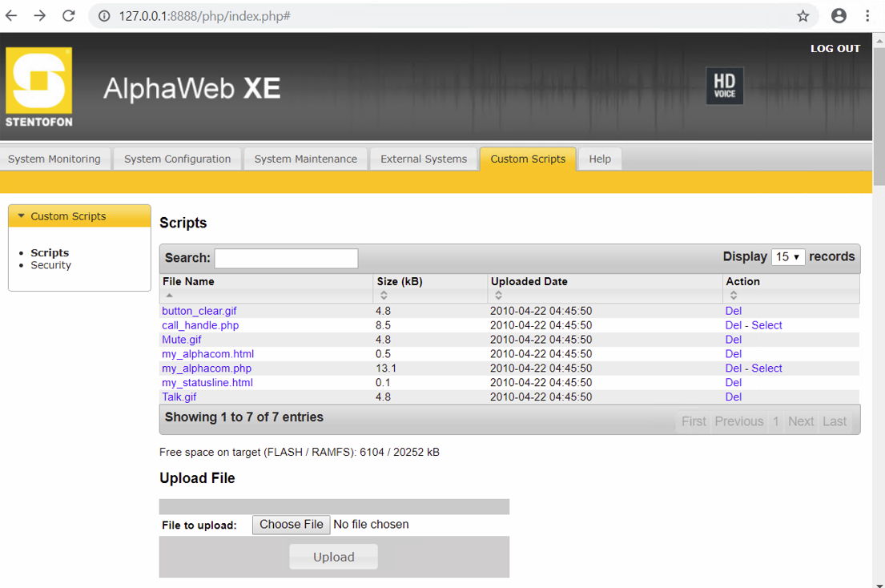Image resolution: width=885 pixels, height=588 pixels.
Task: Click the LOG OUT link
Action: click(x=835, y=49)
